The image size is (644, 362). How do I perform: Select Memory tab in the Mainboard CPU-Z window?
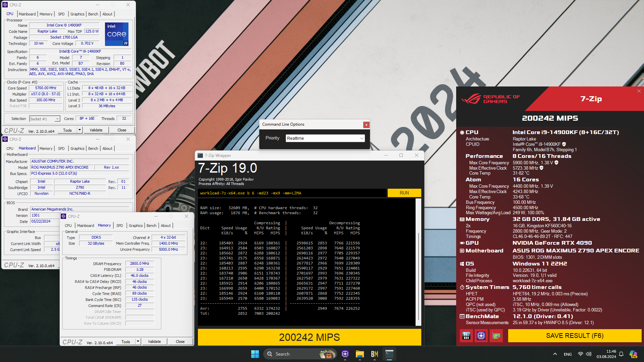tap(46, 148)
